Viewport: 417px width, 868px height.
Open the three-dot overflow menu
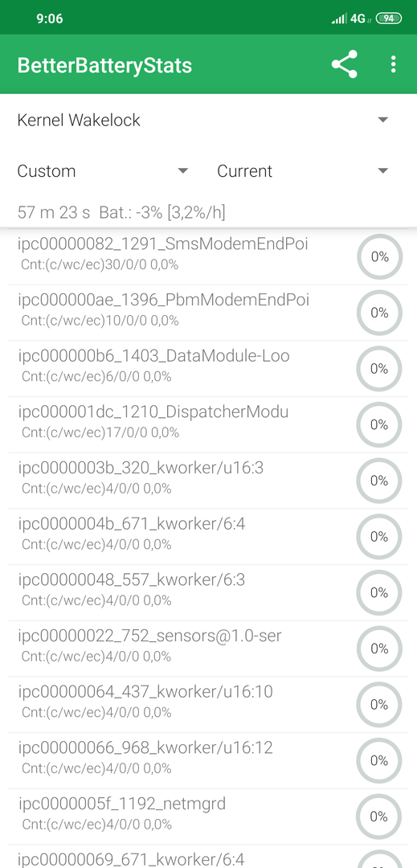point(393,64)
